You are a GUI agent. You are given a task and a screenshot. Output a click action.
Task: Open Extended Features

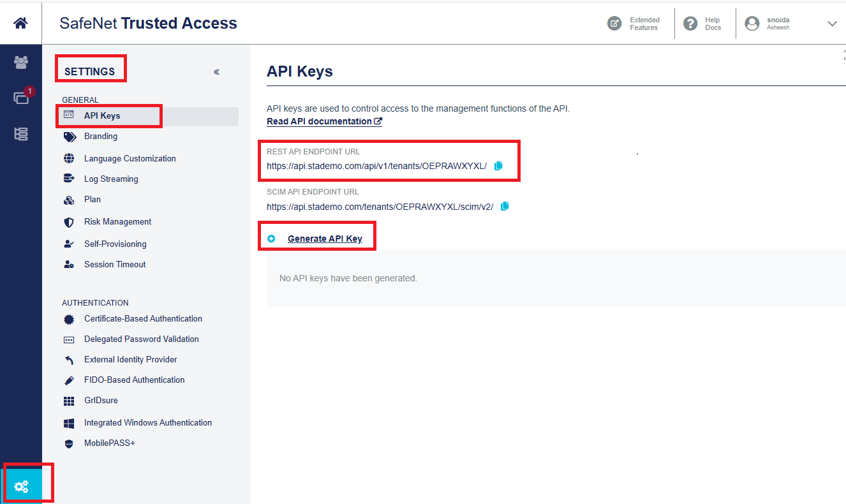click(x=634, y=24)
